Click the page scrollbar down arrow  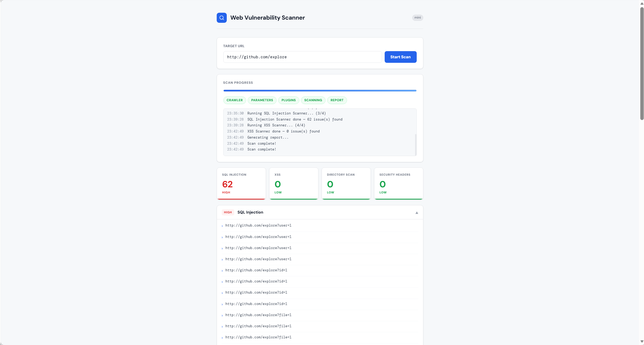(x=642, y=342)
